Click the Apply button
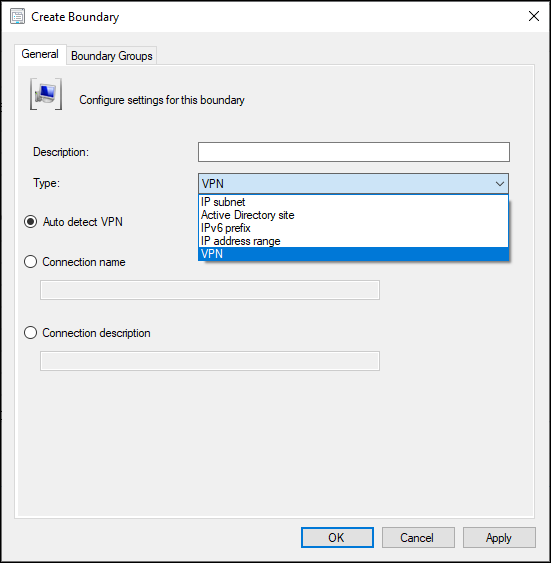Screen dimensions: 551x563 499,538
